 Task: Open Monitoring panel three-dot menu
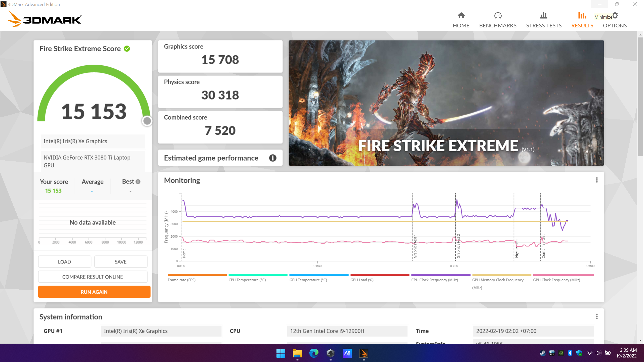pos(596,180)
